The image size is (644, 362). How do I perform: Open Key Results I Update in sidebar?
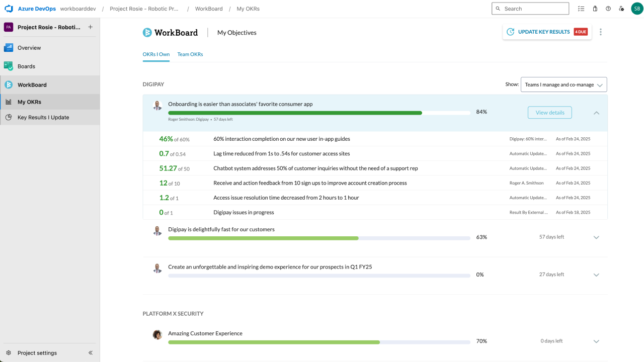50,117
